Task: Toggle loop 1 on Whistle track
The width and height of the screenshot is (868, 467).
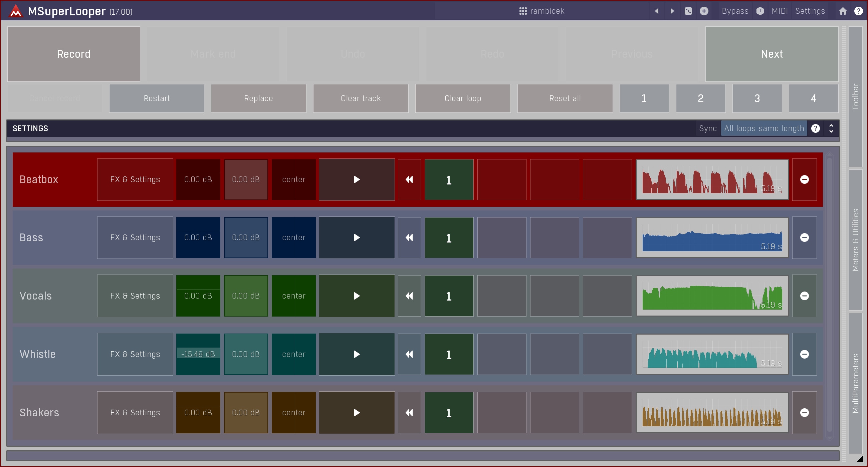Action: [x=448, y=354]
